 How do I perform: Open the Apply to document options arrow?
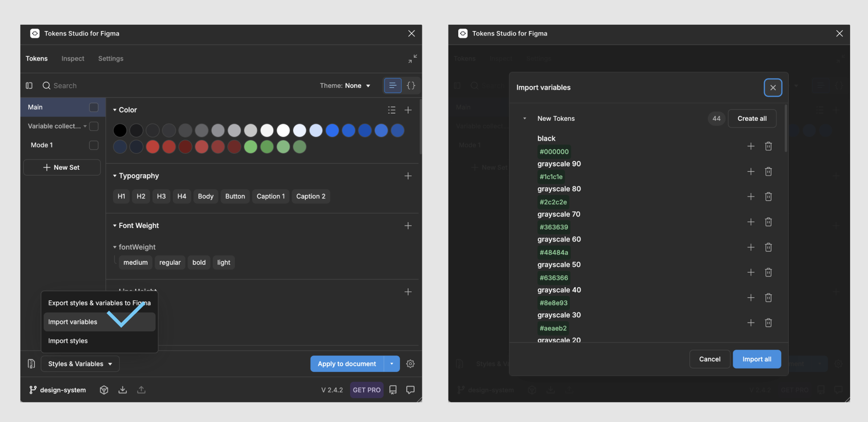(392, 364)
